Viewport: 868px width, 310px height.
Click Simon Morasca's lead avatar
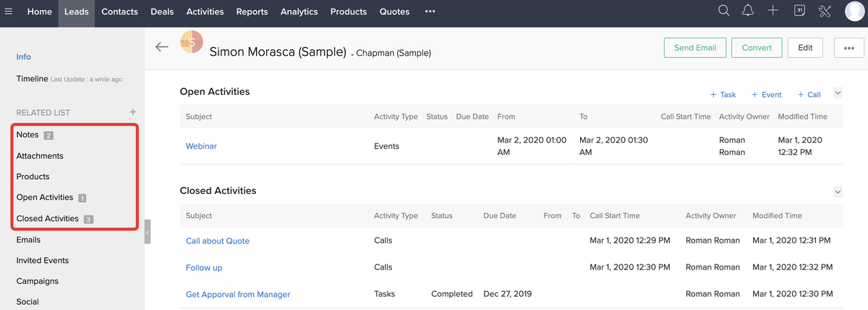[192, 42]
